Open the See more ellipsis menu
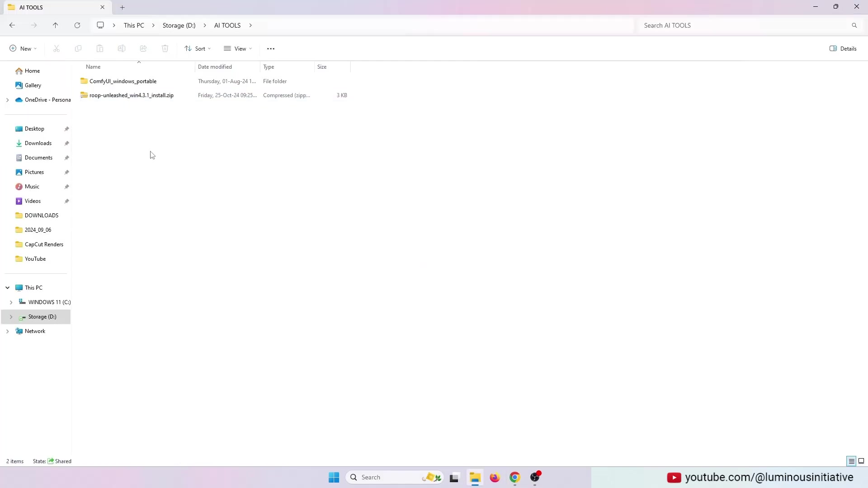This screenshot has width=868, height=488. tap(271, 49)
